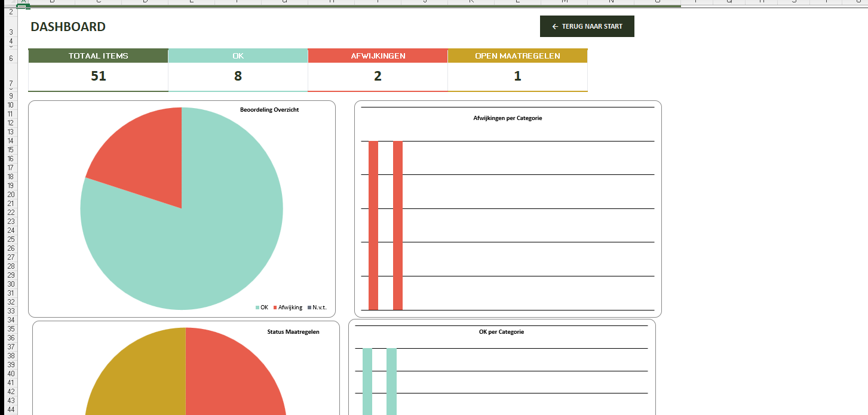The image size is (868, 415).
Task: Click the open maatregelen value 1
Action: (x=517, y=76)
